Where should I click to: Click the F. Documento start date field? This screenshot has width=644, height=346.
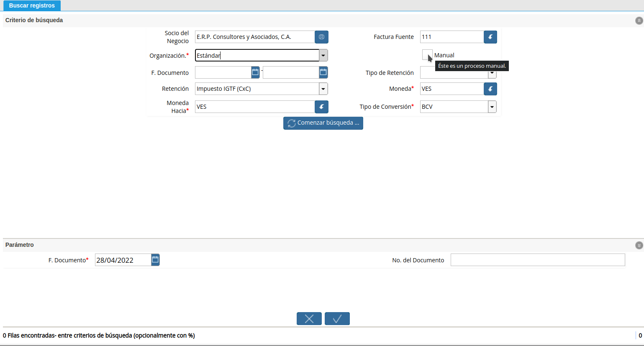tap(223, 72)
